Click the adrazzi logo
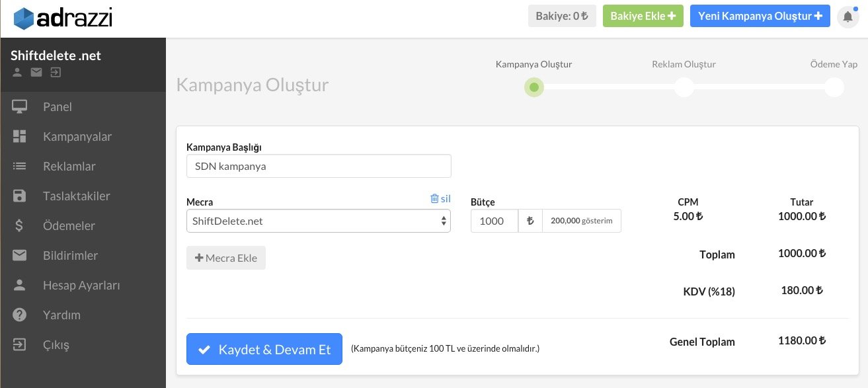This screenshot has height=388, width=868. click(63, 18)
